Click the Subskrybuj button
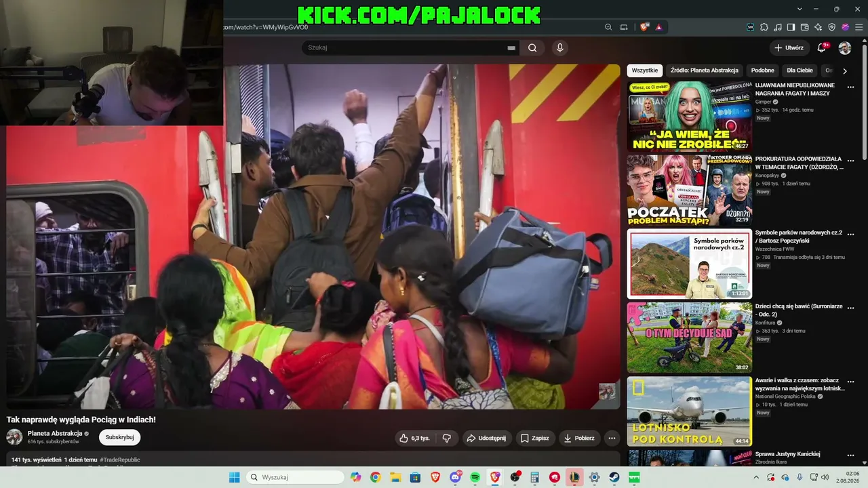The width and height of the screenshot is (868, 488). tap(120, 437)
